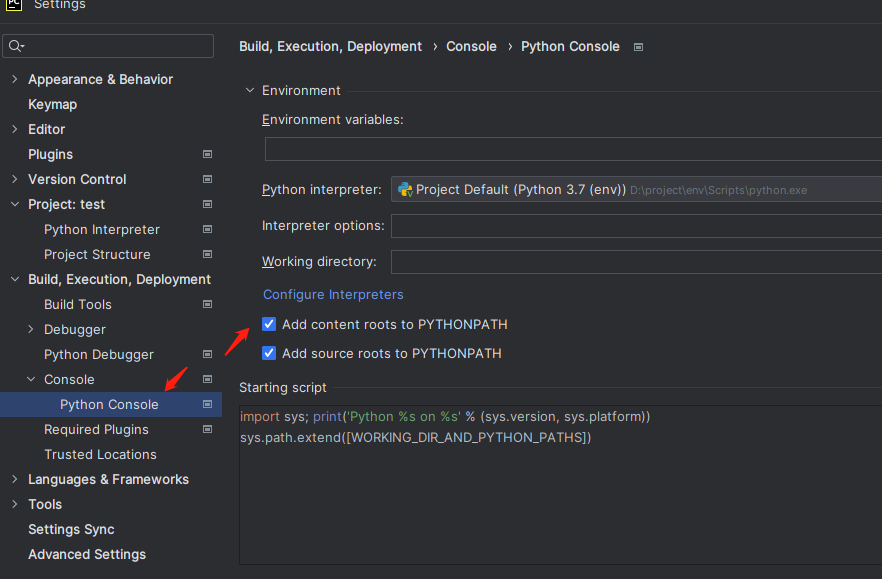Screen dimensions: 882x579
Task: Toggle Add content roots to PYTHONPATH
Action: pos(269,324)
